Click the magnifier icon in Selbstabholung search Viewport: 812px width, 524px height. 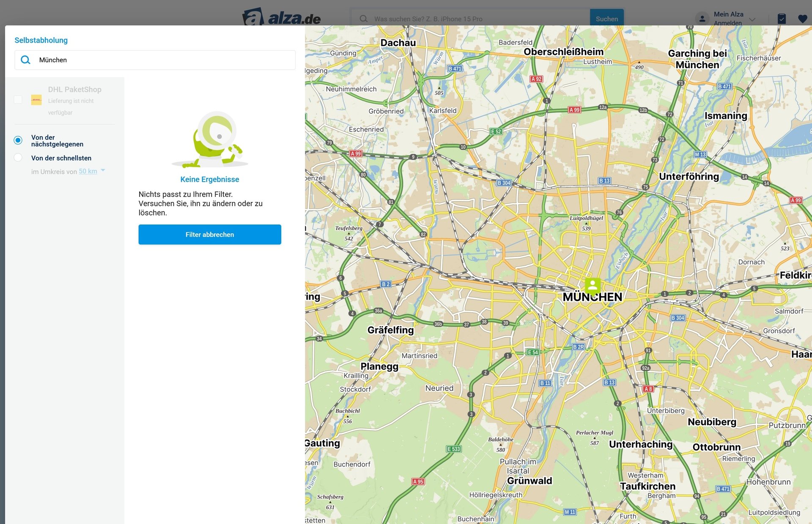click(25, 60)
